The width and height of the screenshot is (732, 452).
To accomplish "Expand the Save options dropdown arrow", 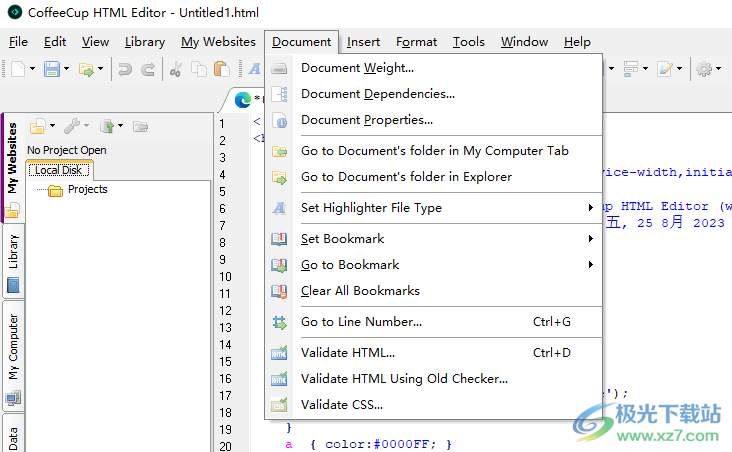I will point(66,69).
